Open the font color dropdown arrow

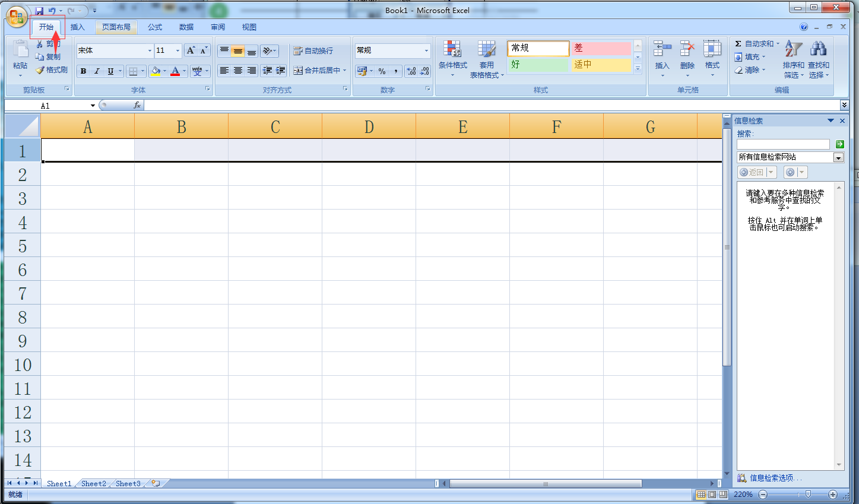point(184,71)
